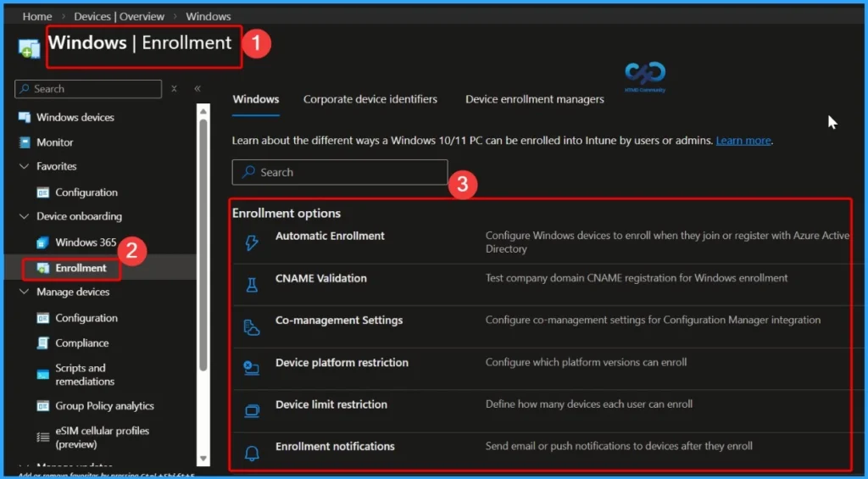The width and height of the screenshot is (868, 479).
Task: Select Enrollment in sidebar
Action: pyautogui.click(x=81, y=268)
